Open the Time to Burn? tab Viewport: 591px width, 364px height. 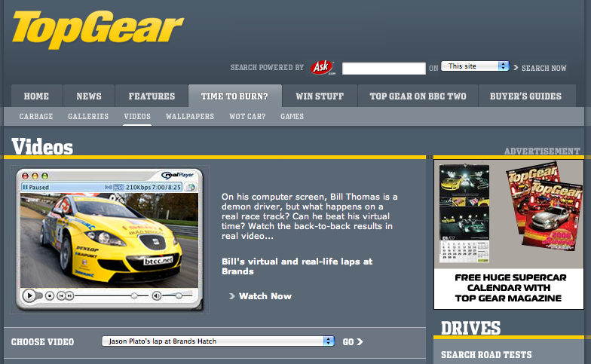tap(234, 96)
